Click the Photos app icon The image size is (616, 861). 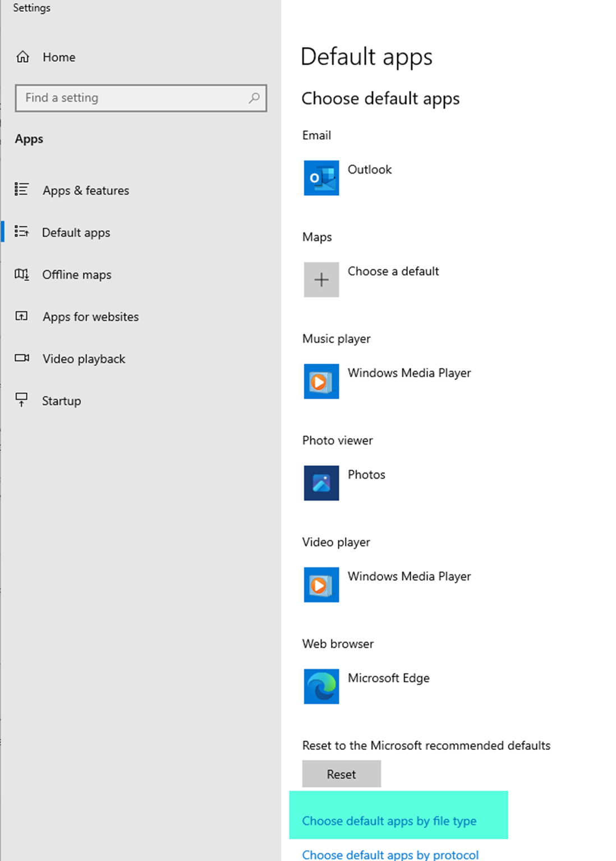point(321,483)
